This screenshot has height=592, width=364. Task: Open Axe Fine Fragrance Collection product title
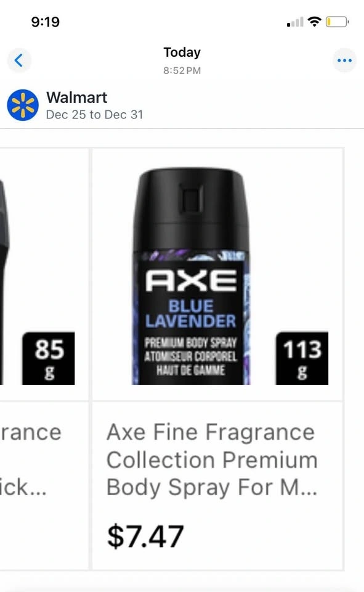coord(212,459)
